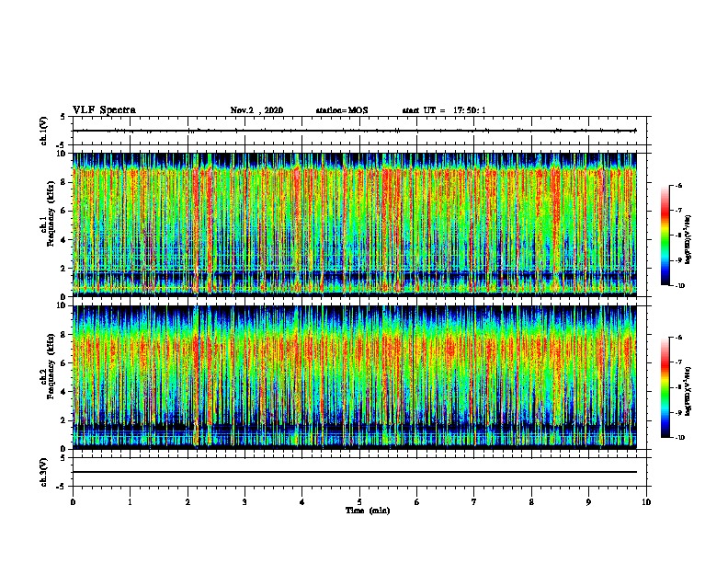The height and width of the screenshot is (563, 728).
Task: Click the ch.2 spectrogram color scale bar
Action: 665,387
